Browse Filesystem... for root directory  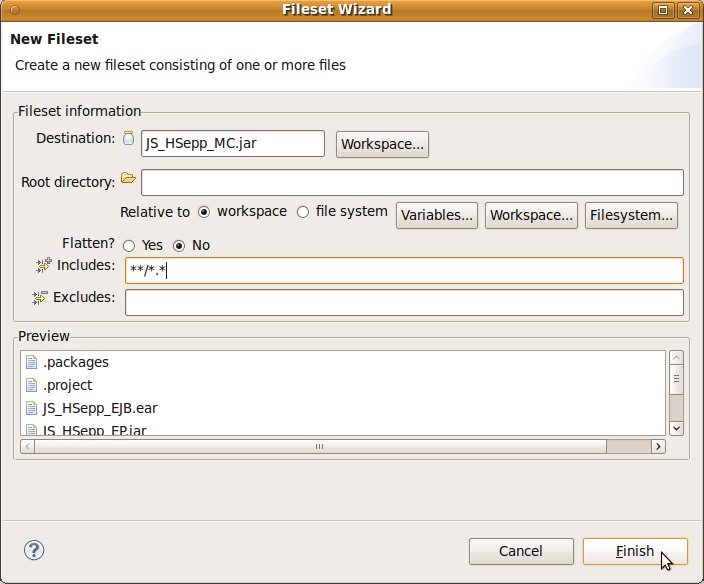click(x=632, y=215)
